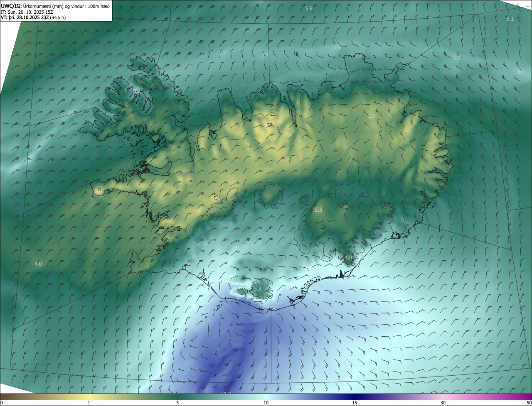532x406 pixels.
Task: Pick the brown segment of the color bar
Action: pyautogui.click(x=21, y=396)
